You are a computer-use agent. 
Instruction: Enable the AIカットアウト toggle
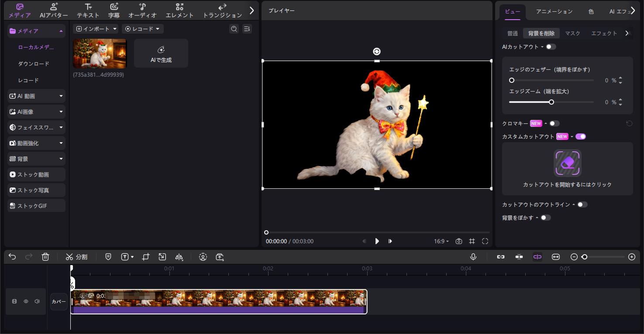click(551, 47)
